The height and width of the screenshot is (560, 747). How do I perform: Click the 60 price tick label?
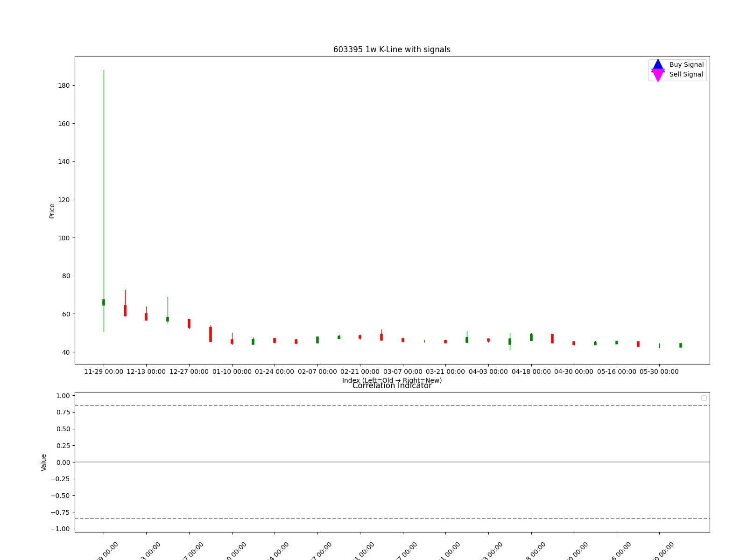tap(66, 314)
